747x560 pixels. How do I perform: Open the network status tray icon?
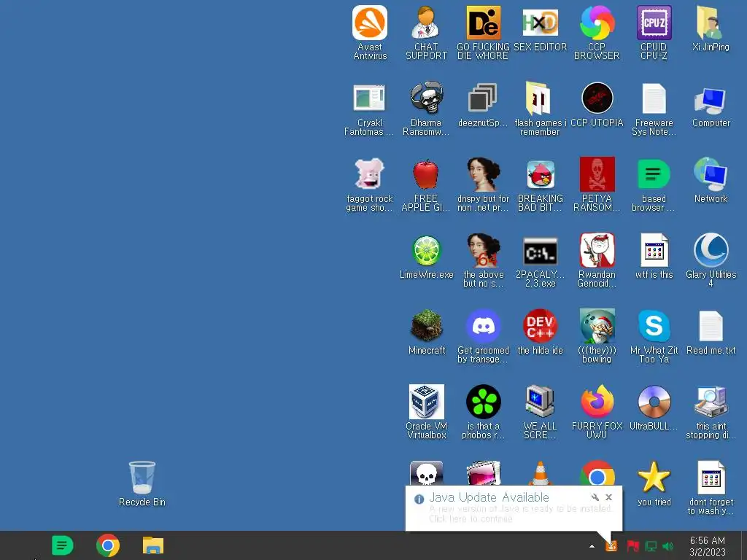tap(650, 546)
